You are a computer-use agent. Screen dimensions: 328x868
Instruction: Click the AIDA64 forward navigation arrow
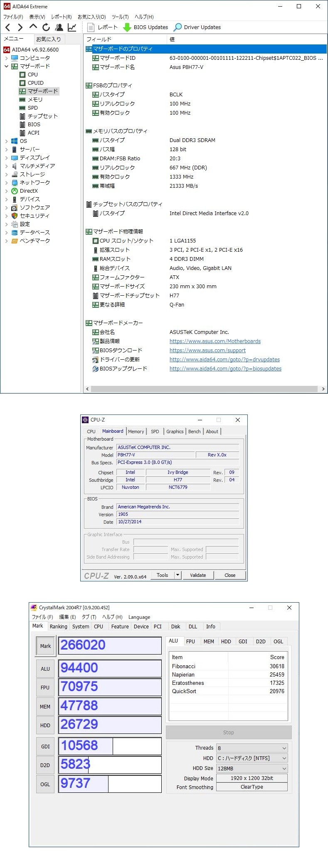click(20, 27)
